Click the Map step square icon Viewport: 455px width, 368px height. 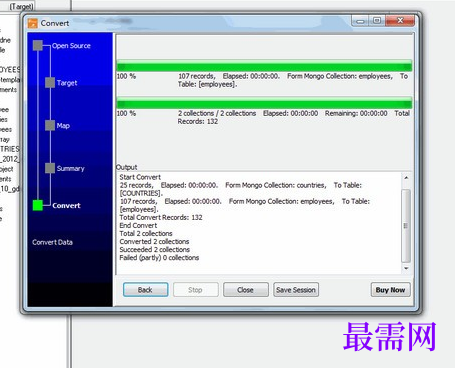click(50, 126)
